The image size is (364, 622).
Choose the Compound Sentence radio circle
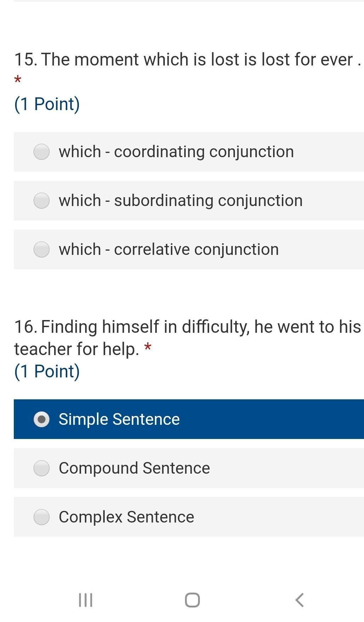(x=41, y=468)
